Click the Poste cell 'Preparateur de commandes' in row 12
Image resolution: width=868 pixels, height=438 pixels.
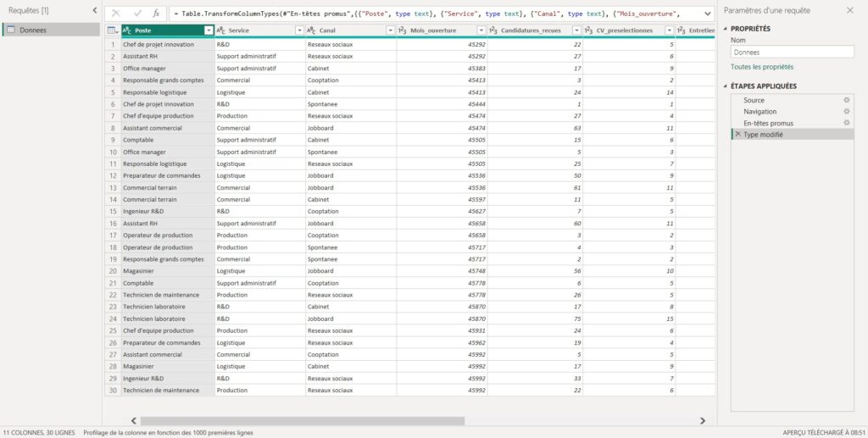(x=168, y=175)
